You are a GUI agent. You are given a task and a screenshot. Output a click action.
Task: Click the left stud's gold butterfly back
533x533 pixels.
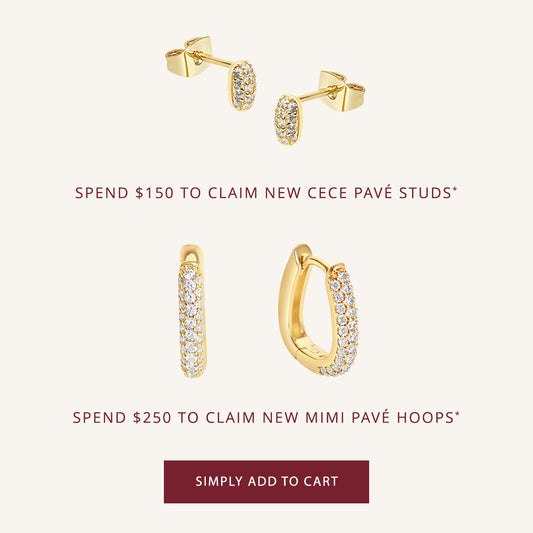[189, 56]
